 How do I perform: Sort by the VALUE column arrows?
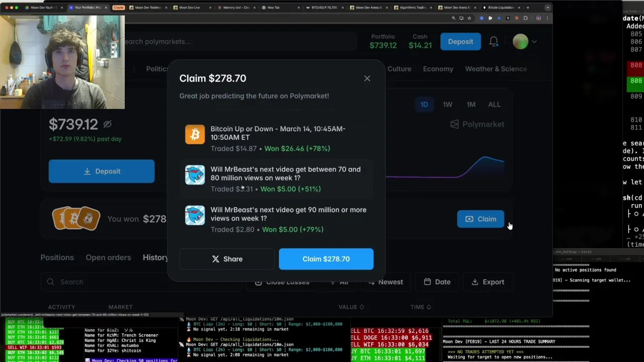(x=362, y=307)
